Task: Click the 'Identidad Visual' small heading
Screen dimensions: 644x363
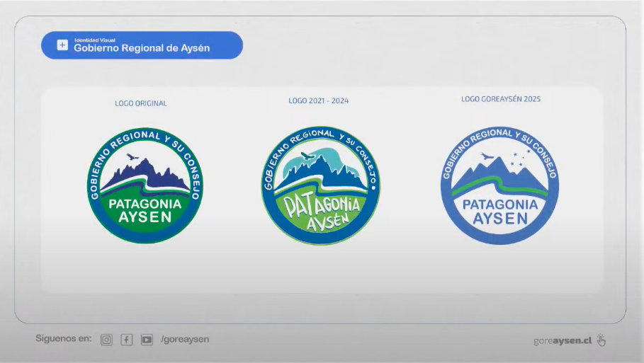Action: coord(95,40)
